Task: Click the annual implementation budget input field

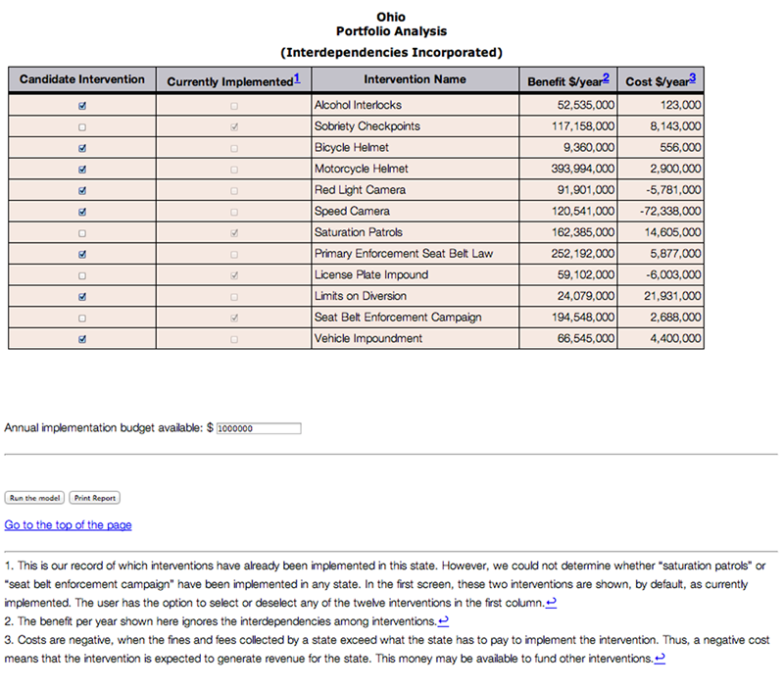Action: [x=258, y=428]
